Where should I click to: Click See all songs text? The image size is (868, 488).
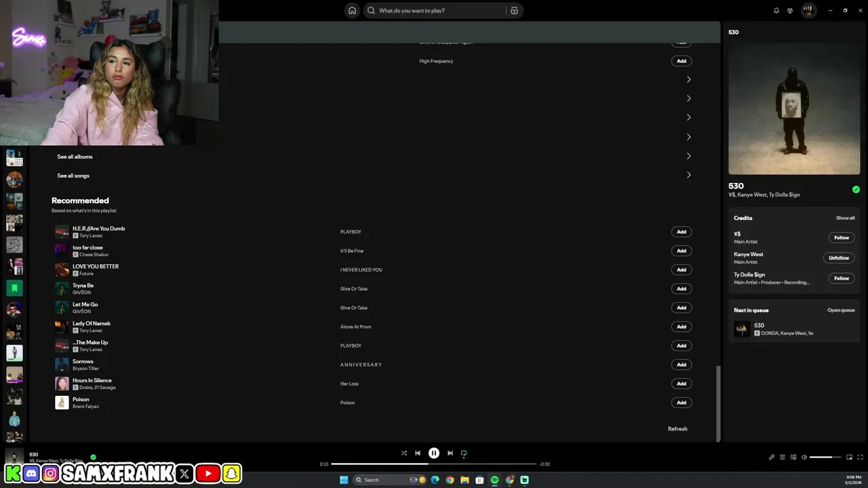tap(73, 176)
